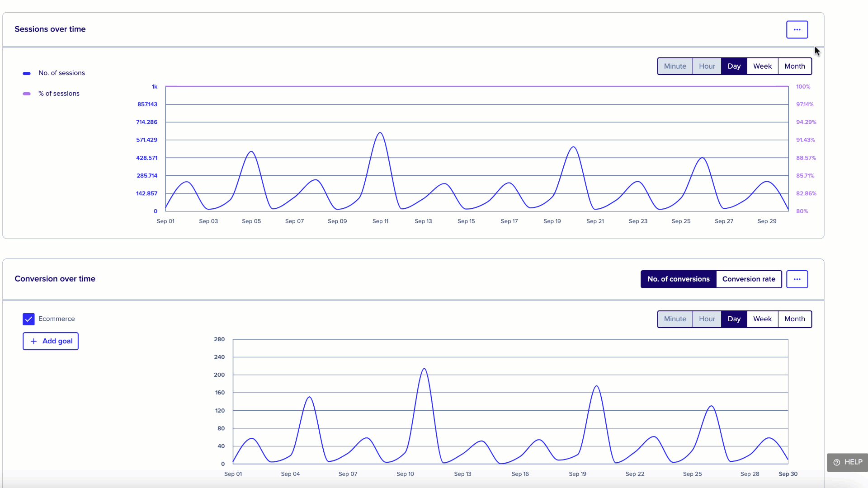The width and height of the screenshot is (868, 488).
Task: Select Hour granularity in Conversion chart
Action: tap(707, 319)
